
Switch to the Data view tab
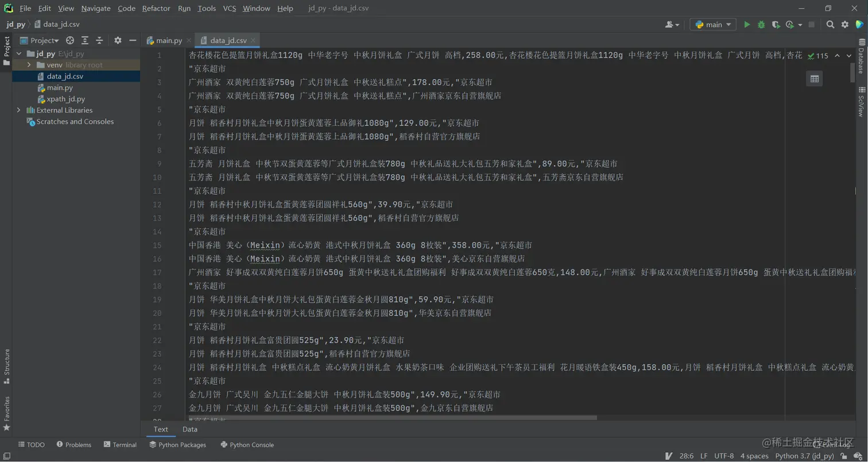190,429
